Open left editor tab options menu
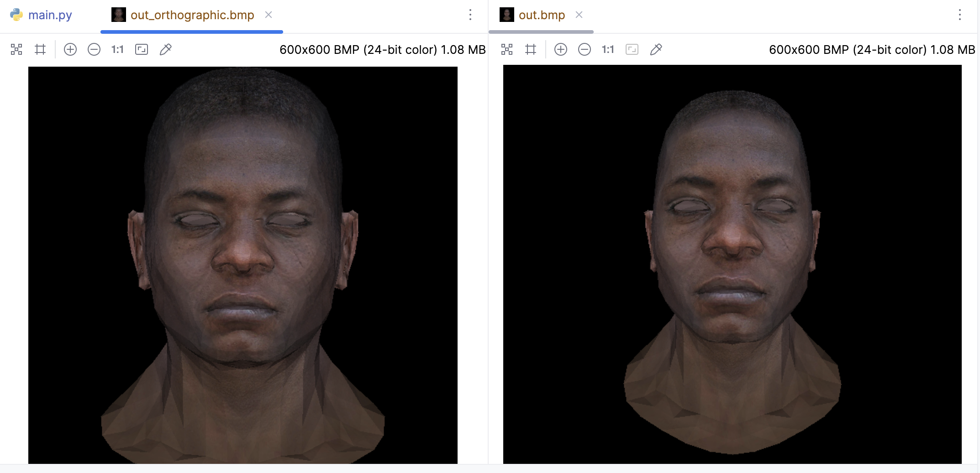 pos(470,15)
